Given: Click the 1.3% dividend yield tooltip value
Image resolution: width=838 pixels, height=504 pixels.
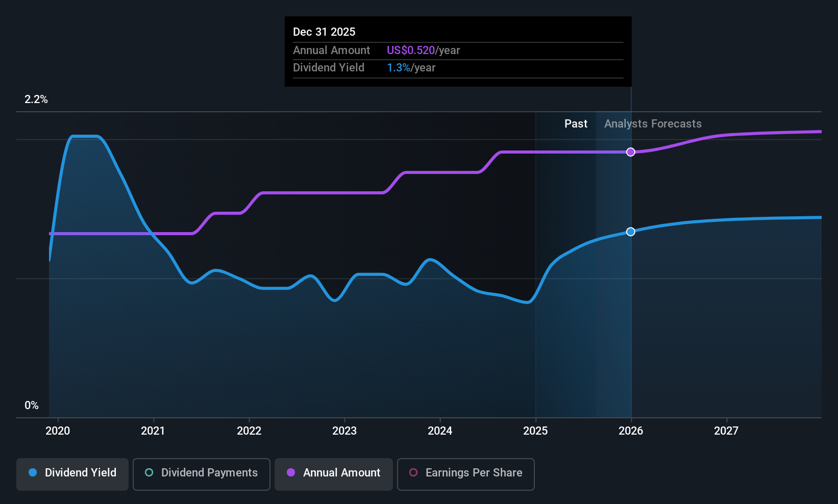Looking at the screenshot, I should [398, 68].
